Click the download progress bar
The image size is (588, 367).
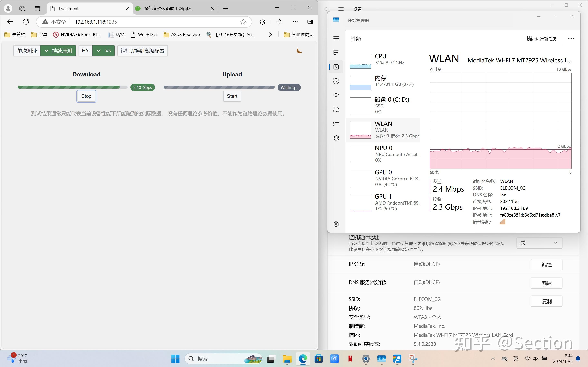(72, 87)
